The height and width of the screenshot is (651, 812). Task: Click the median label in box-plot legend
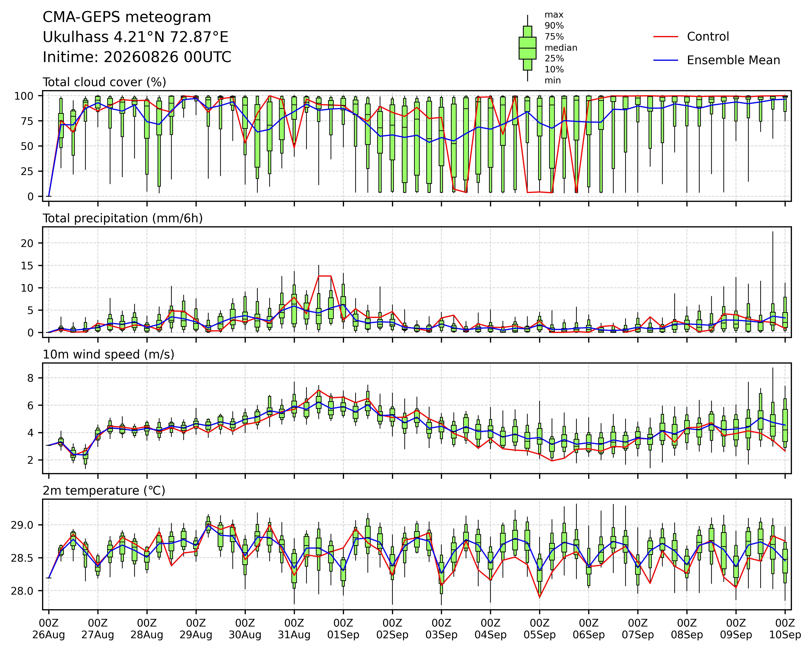[x=561, y=48]
